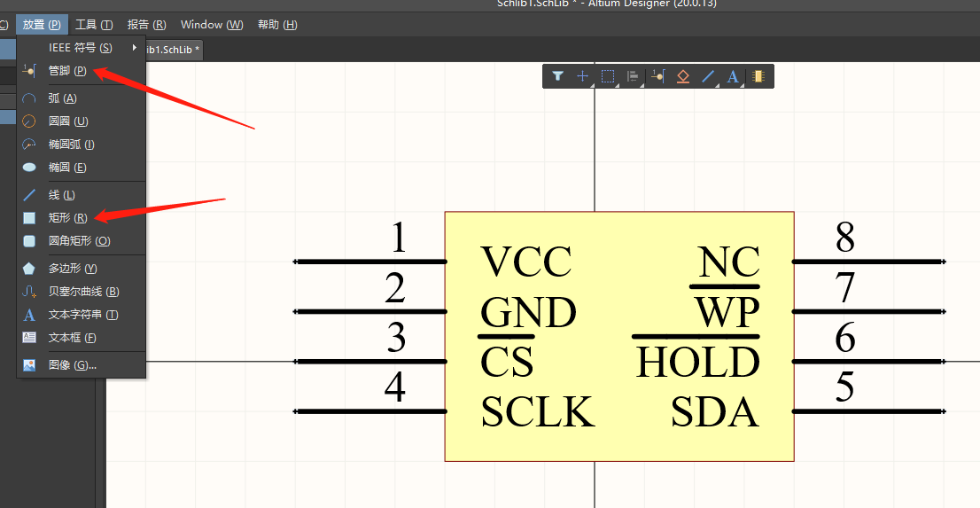This screenshot has width=980, height=508.
Task: Click the GND pin name label
Action: click(528, 312)
